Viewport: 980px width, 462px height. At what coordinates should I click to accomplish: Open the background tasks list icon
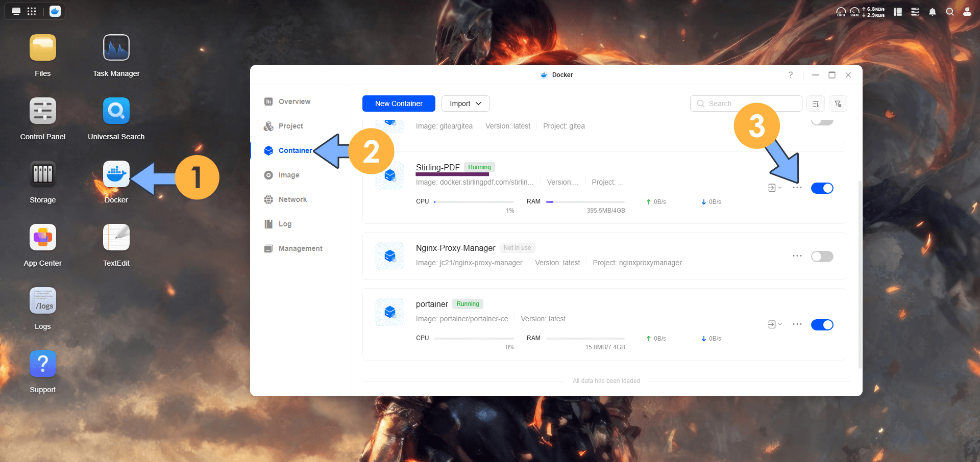click(x=915, y=12)
